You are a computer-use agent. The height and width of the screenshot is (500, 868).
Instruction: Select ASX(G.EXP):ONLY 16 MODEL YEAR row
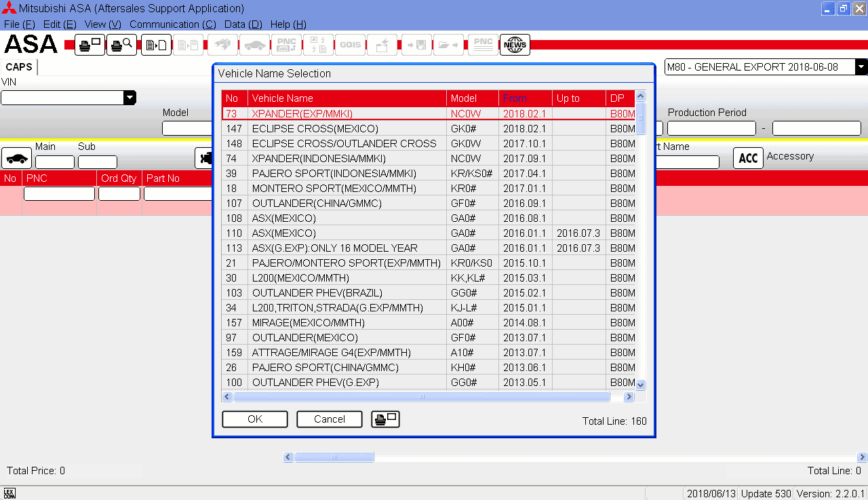pyautogui.click(x=429, y=248)
